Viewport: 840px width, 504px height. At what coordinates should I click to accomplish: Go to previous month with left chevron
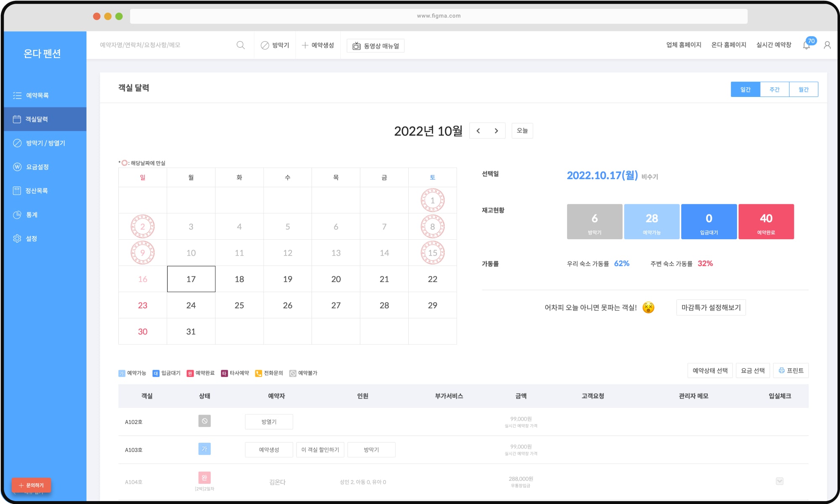coord(478,131)
